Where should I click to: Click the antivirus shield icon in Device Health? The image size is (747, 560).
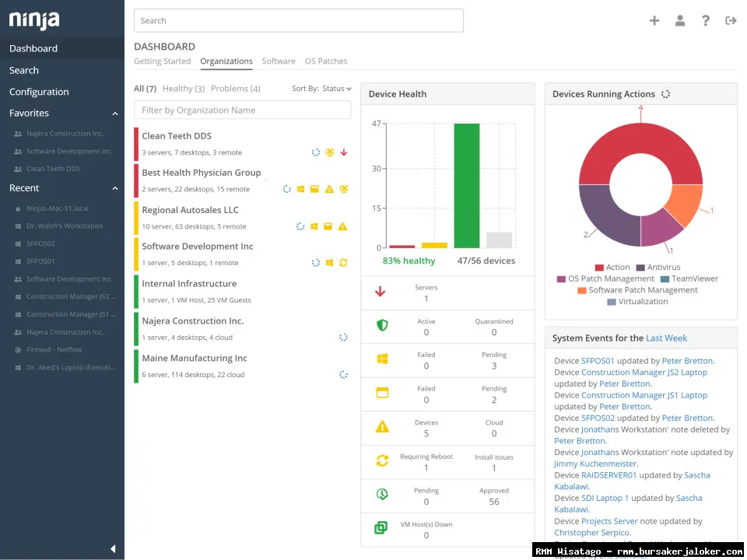click(382, 325)
